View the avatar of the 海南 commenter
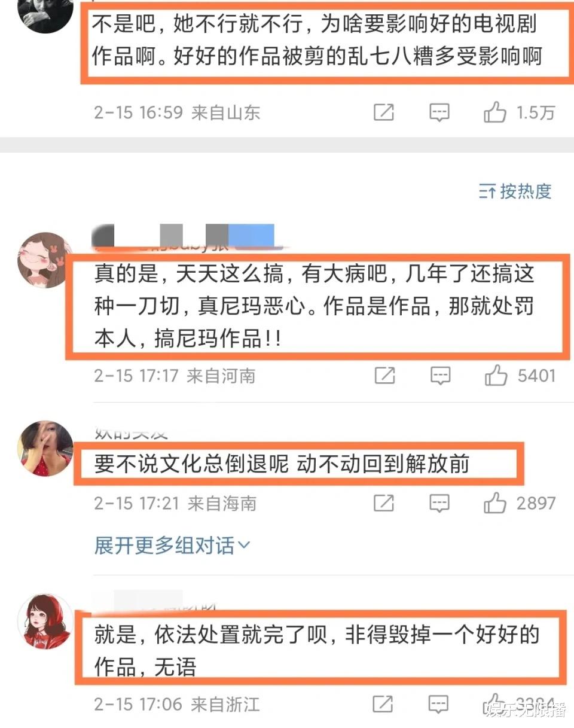The image size is (574, 728). click(x=45, y=448)
